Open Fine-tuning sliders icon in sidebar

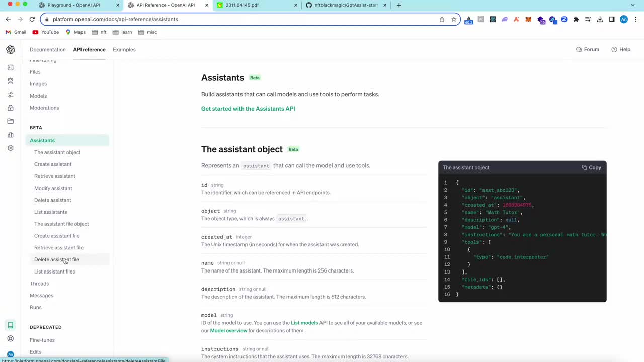coord(10,95)
